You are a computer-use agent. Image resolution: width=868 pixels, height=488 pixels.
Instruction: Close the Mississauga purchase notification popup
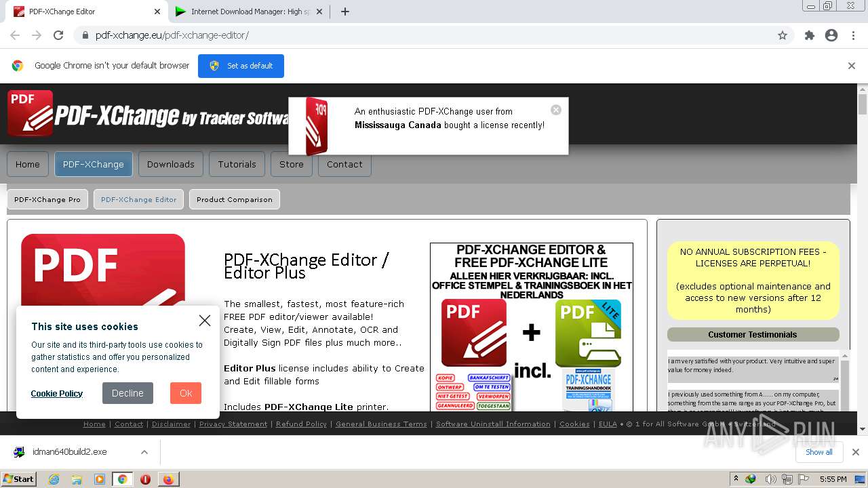pos(556,110)
